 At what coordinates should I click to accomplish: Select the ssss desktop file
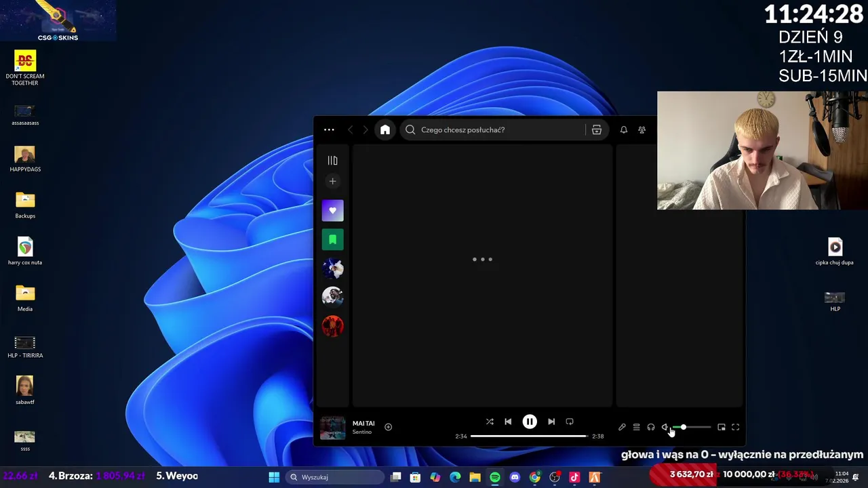point(25,441)
